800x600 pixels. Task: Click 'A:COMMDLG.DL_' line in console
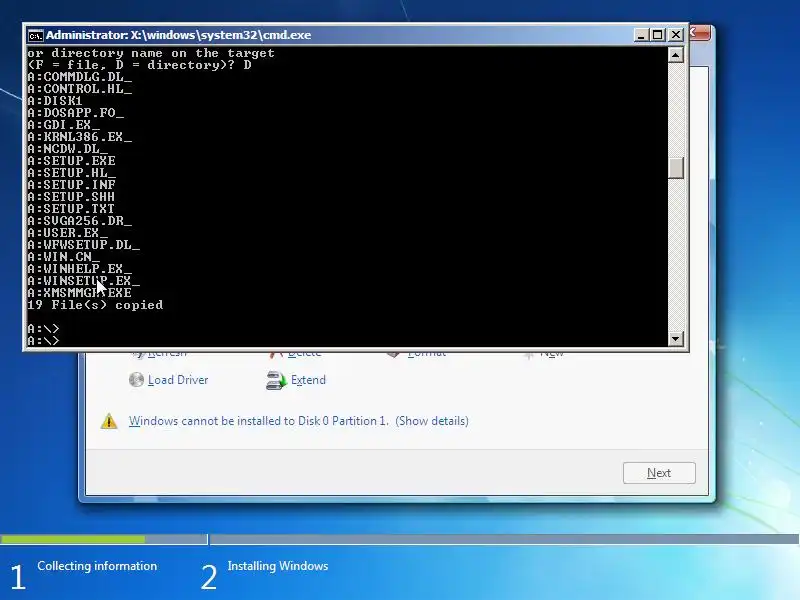pyautogui.click(x=80, y=77)
